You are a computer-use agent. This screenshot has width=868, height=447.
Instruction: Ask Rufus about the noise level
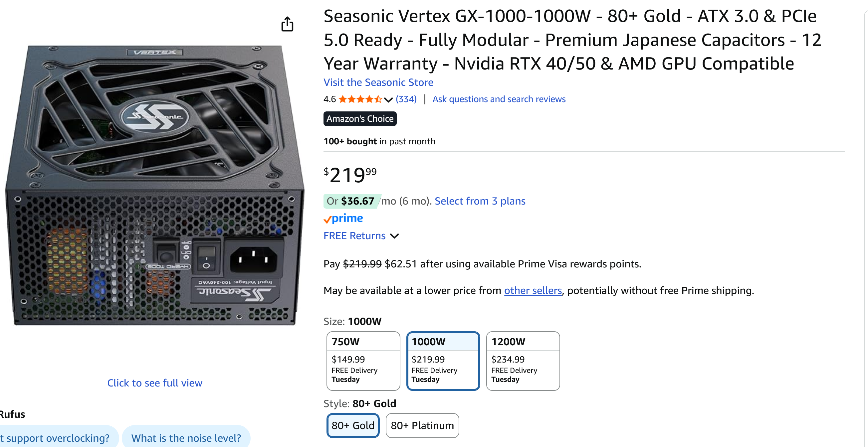[186, 438]
